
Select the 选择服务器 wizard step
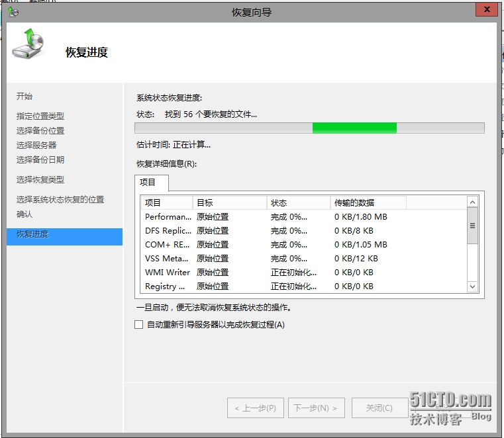click(x=36, y=145)
